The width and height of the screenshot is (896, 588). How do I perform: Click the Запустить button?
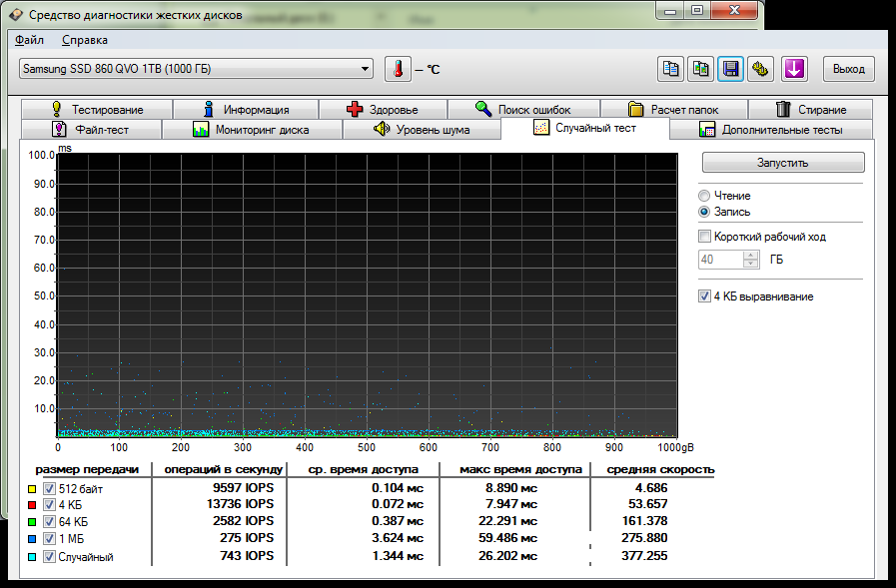coord(783,162)
